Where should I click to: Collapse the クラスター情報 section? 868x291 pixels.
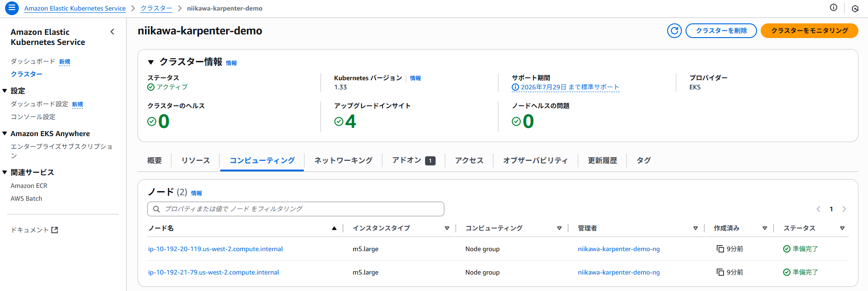click(151, 62)
